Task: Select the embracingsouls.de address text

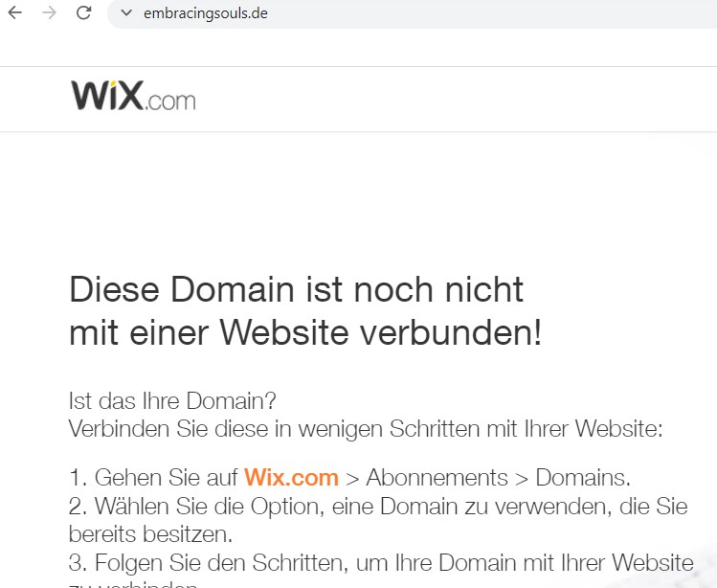Action: click(205, 13)
